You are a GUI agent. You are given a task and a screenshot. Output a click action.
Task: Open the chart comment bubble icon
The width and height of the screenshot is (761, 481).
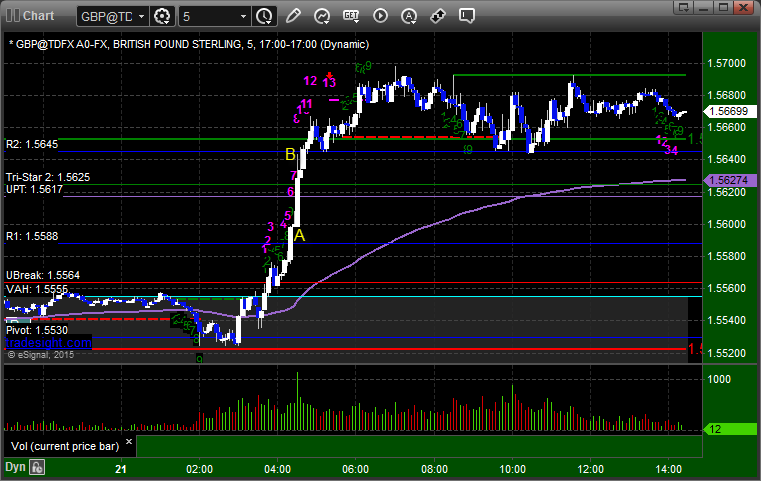click(x=466, y=16)
